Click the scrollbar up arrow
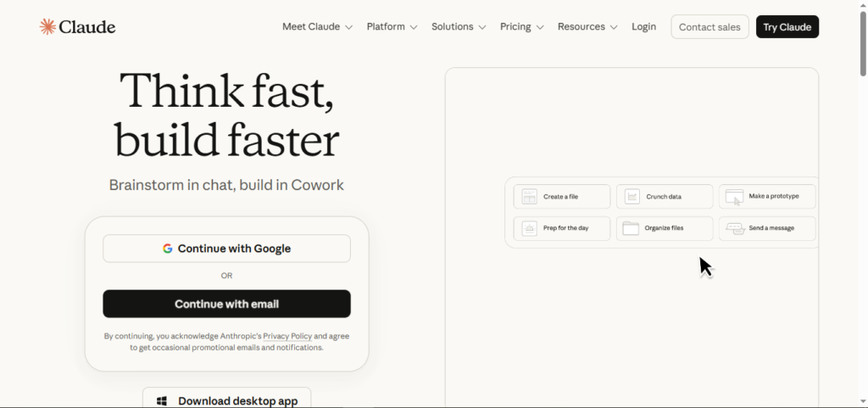The image size is (868, 408). point(863,4)
